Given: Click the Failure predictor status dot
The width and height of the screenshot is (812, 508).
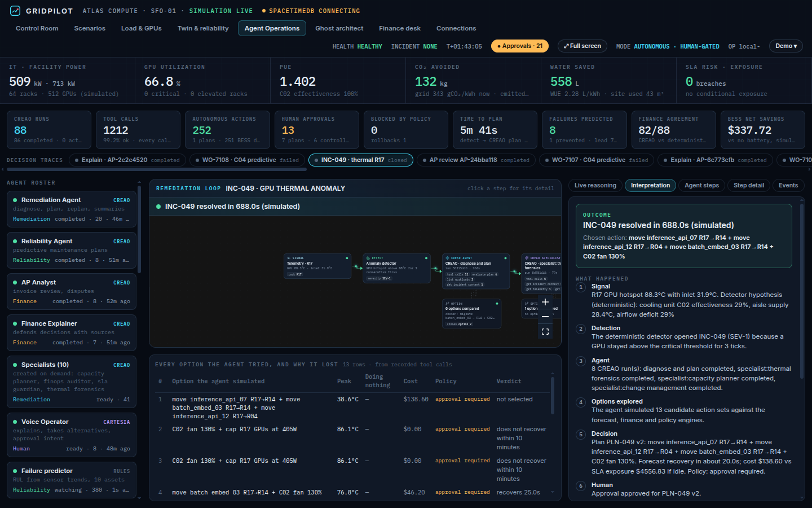Looking at the screenshot, I should click(15, 471).
